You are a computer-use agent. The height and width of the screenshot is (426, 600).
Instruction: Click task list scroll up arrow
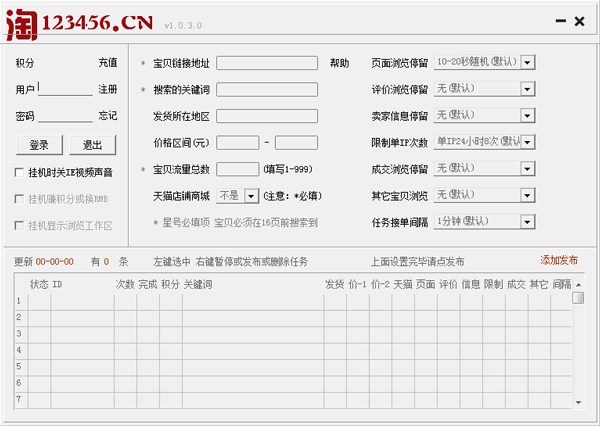click(579, 285)
